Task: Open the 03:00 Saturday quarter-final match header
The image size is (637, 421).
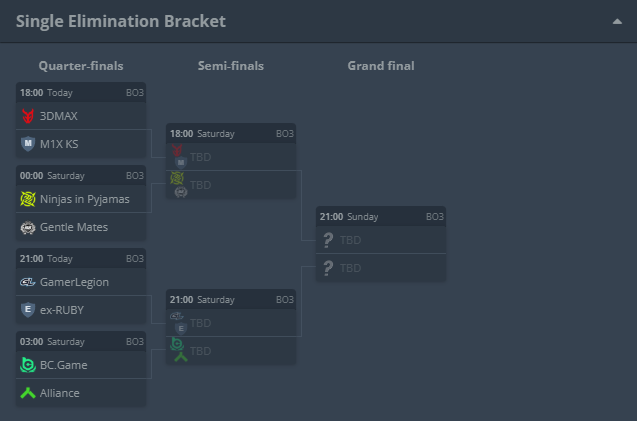Action: (81, 341)
